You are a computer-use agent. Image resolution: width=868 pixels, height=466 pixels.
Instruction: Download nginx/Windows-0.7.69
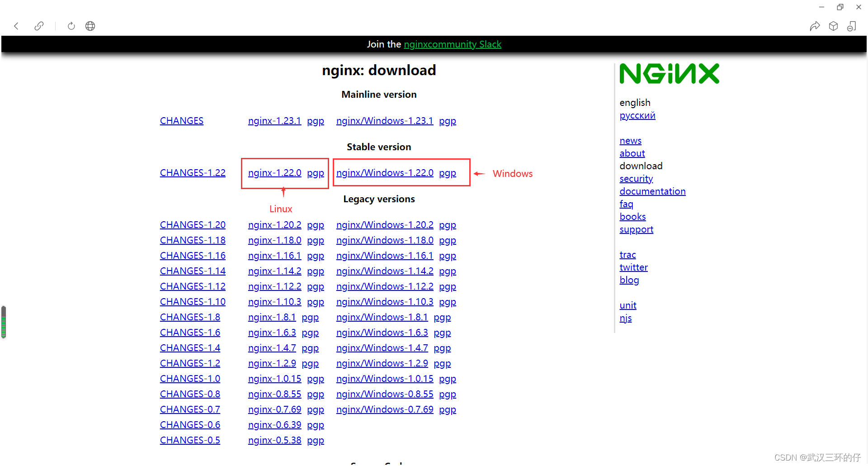pos(385,409)
